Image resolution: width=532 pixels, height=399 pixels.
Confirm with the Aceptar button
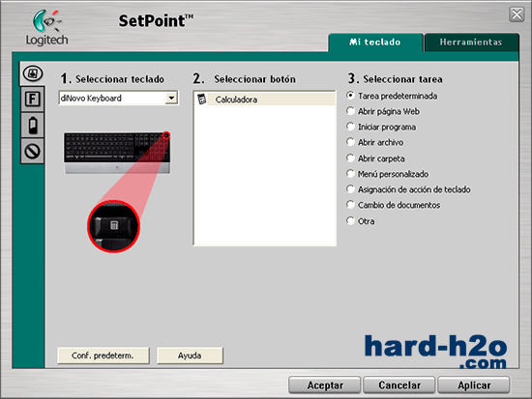click(x=325, y=385)
